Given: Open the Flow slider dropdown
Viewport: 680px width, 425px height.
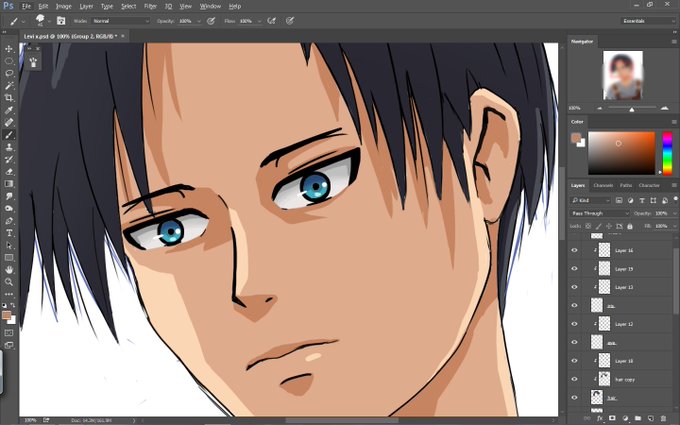Looking at the screenshot, I should [259, 21].
